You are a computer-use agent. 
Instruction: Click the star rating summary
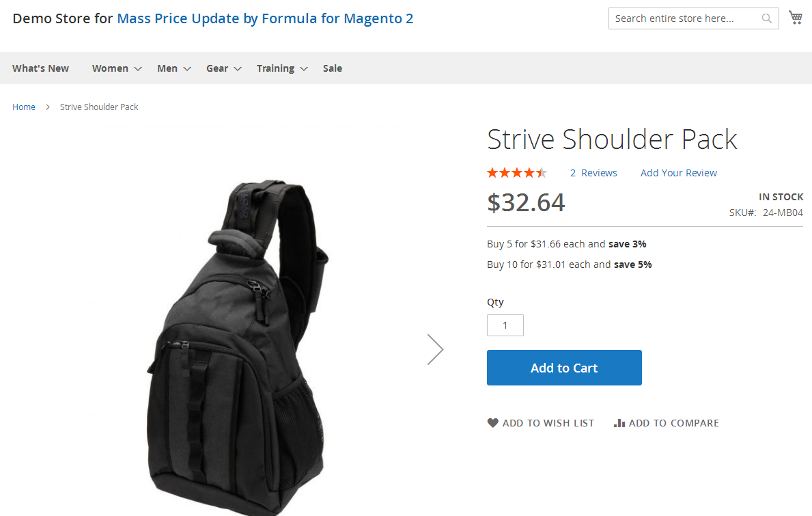coord(517,172)
